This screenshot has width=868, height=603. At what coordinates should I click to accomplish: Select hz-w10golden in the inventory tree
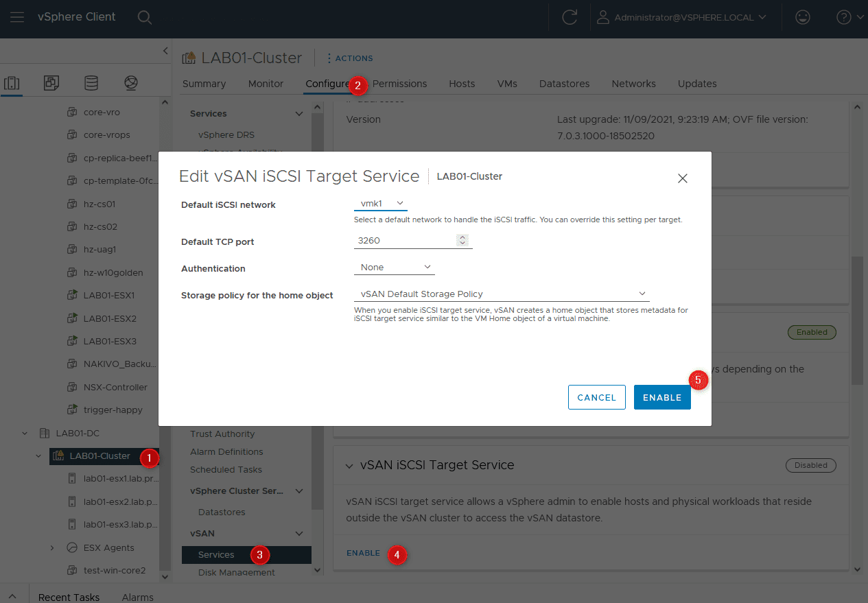tap(113, 272)
